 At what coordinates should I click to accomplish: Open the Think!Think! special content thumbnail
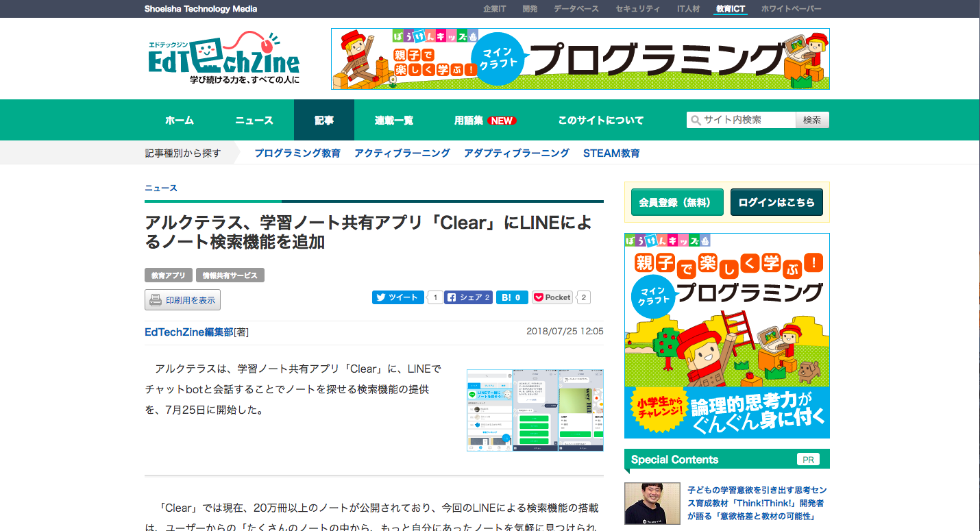tap(652, 504)
